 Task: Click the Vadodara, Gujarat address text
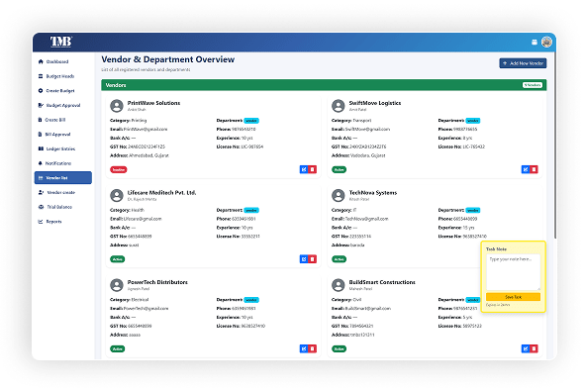coord(368,155)
